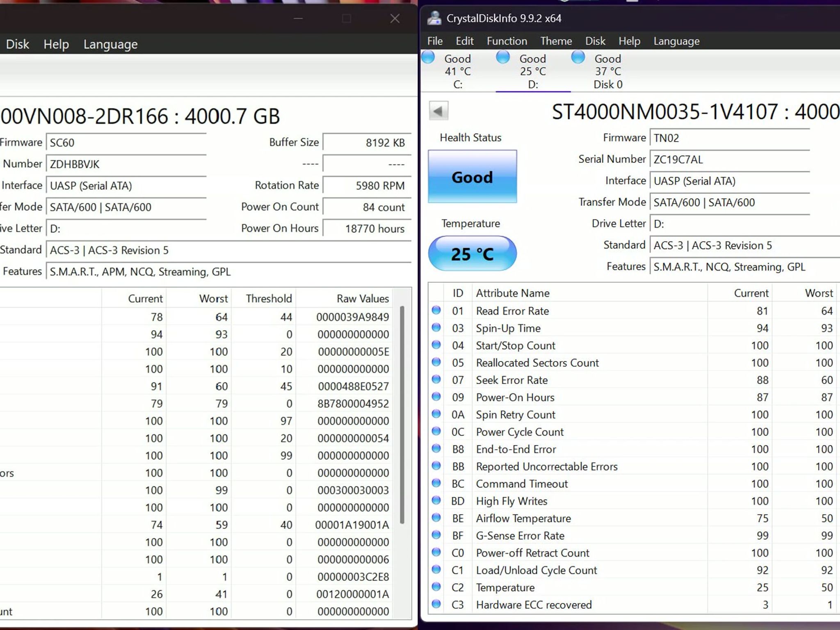Click status icon for High Fly Writes row

(436, 500)
